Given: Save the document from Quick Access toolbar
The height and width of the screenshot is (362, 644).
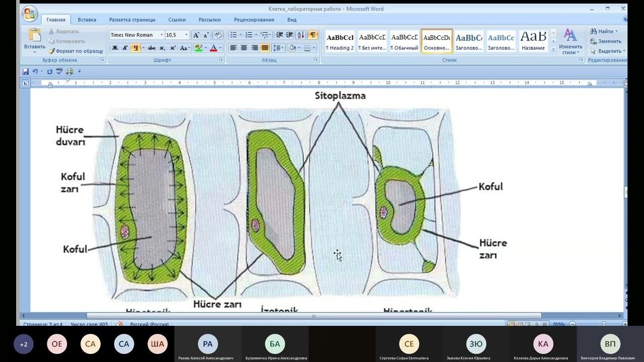Looking at the screenshot, I should (x=26, y=71).
